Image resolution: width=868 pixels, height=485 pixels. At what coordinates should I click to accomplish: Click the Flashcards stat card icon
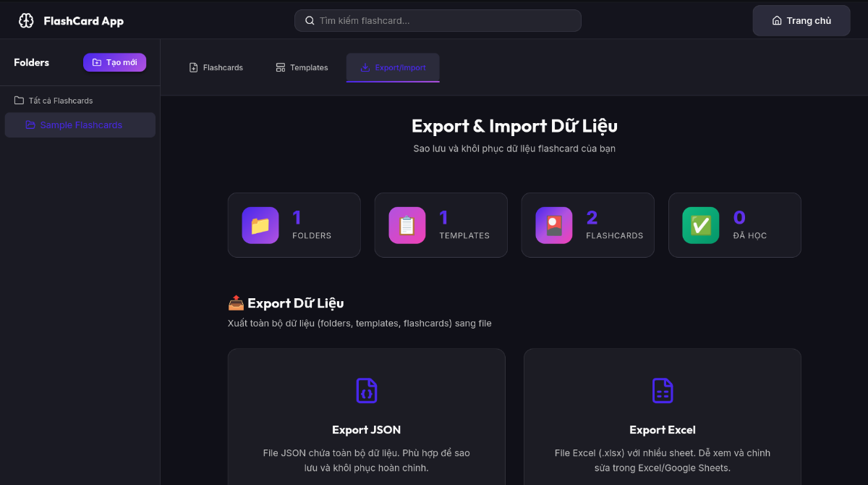tap(554, 225)
